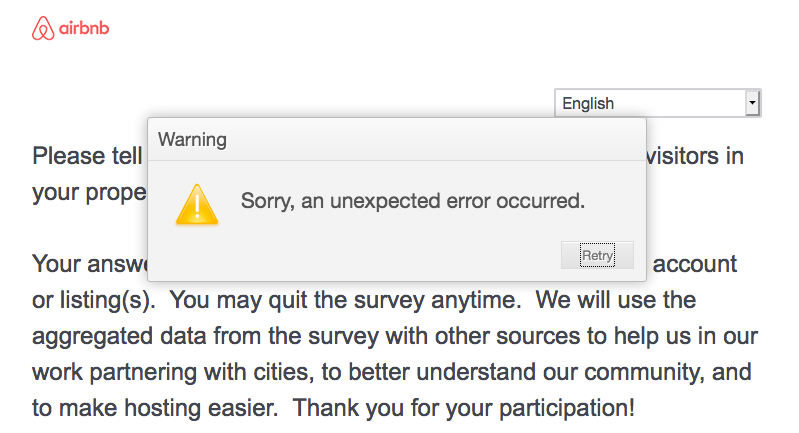This screenshot has height=433, width=799.
Task: Click the Warning dialog title bar
Action: pyautogui.click(x=396, y=139)
